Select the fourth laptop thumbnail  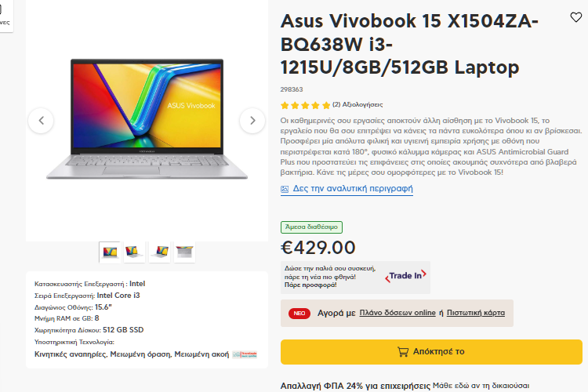tap(184, 252)
